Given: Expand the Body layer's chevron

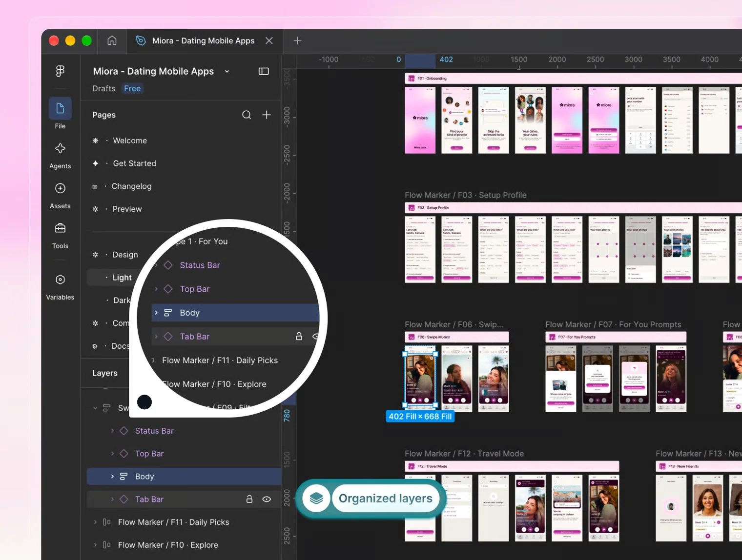Looking at the screenshot, I should pos(112,476).
